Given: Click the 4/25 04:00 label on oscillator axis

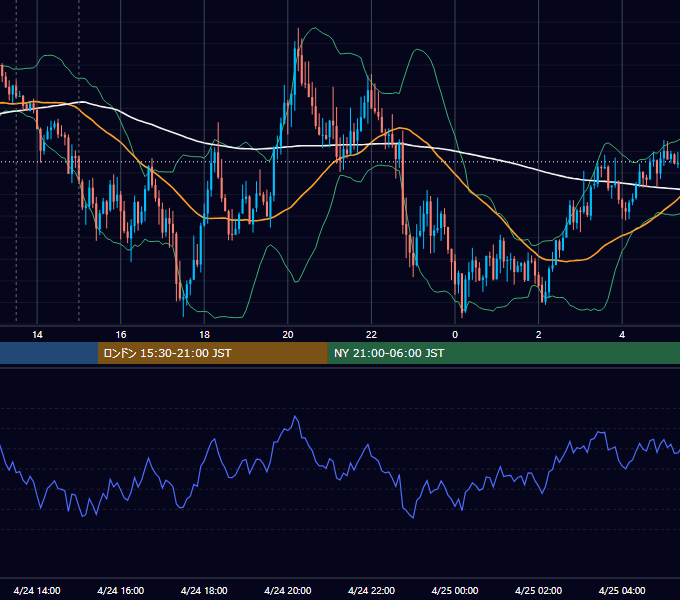Looking at the screenshot, I should [622, 590].
